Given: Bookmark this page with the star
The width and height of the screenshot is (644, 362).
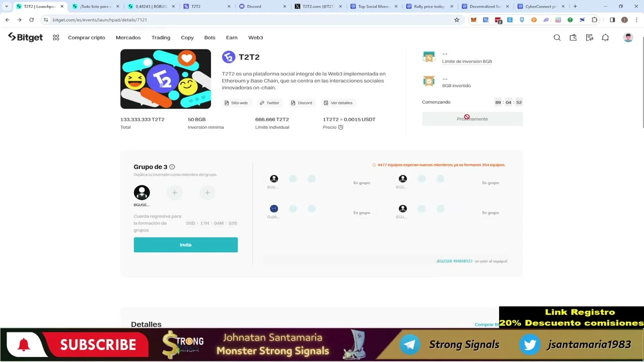Looking at the screenshot, I should (457, 20).
